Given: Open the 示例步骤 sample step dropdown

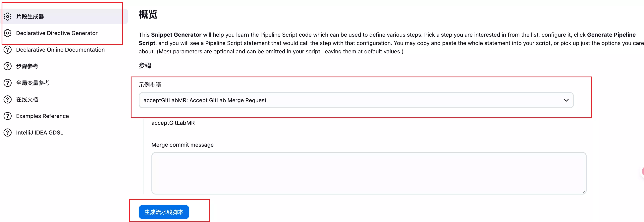Looking at the screenshot, I should coord(350,100).
